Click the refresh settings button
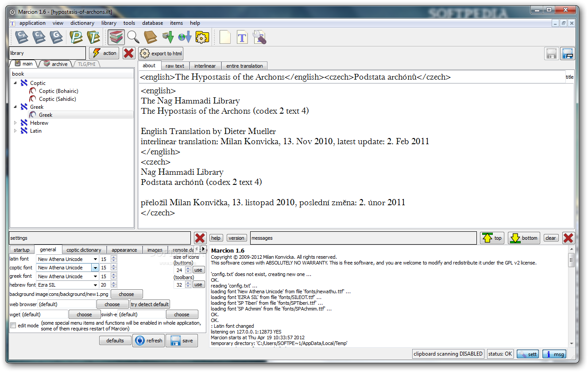 point(149,341)
